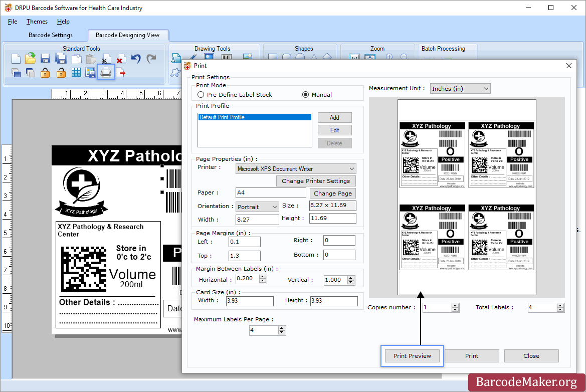Click the open folder icon
This screenshot has width=586, height=392.
point(31,59)
